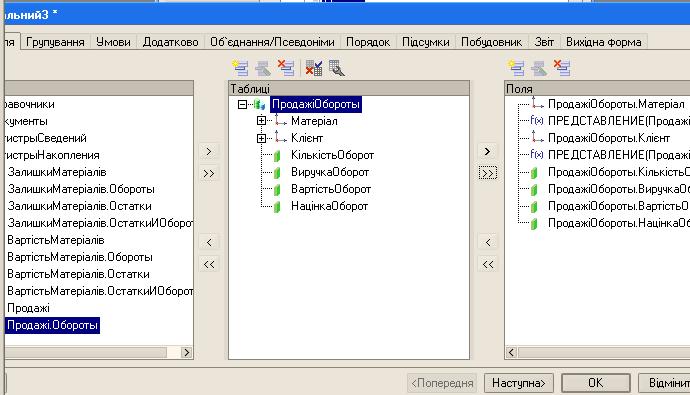Click the > button beside the Таблиці list

[x=209, y=151]
